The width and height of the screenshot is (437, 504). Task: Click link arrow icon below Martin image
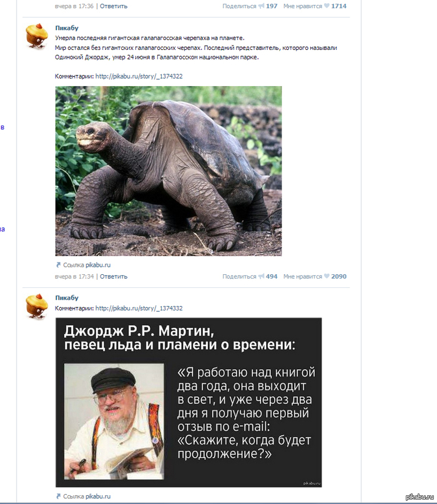[x=58, y=497]
